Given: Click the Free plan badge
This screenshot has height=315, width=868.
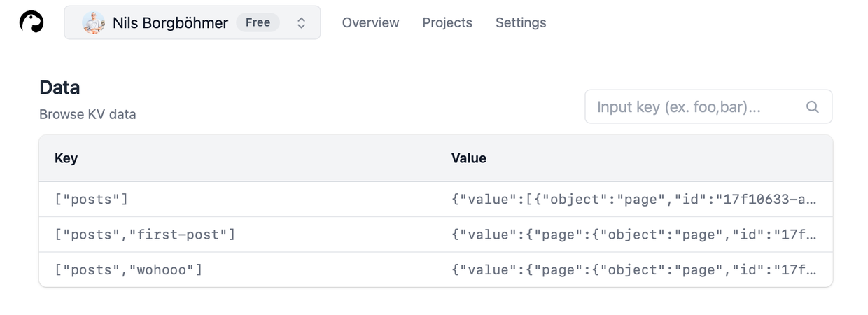Looking at the screenshot, I should [258, 22].
